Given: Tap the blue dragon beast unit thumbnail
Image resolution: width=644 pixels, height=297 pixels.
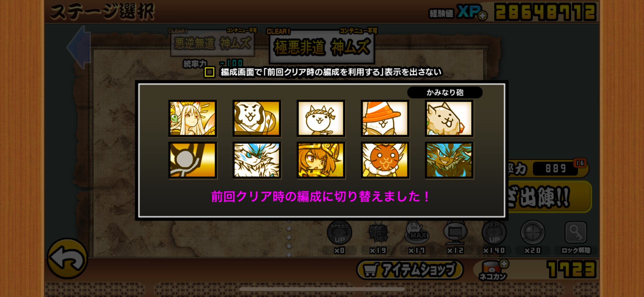Looking at the screenshot, I should tap(449, 160).
